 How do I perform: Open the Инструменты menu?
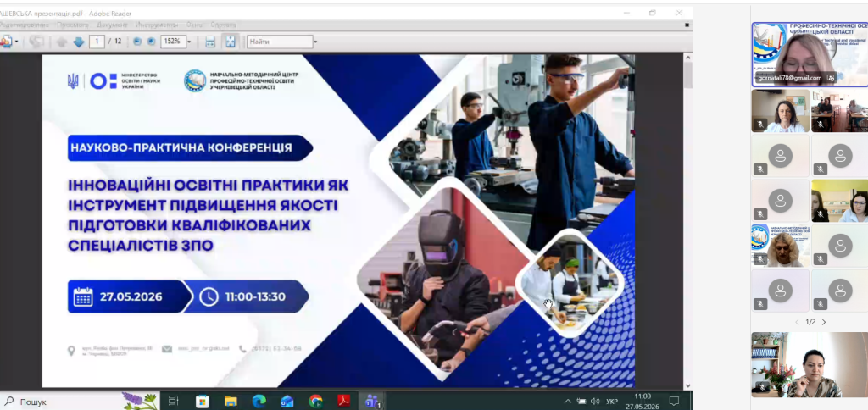click(x=157, y=25)
